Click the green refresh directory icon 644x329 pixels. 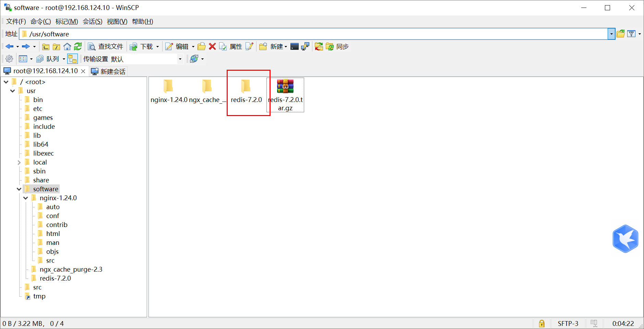[x=78, y=46]
